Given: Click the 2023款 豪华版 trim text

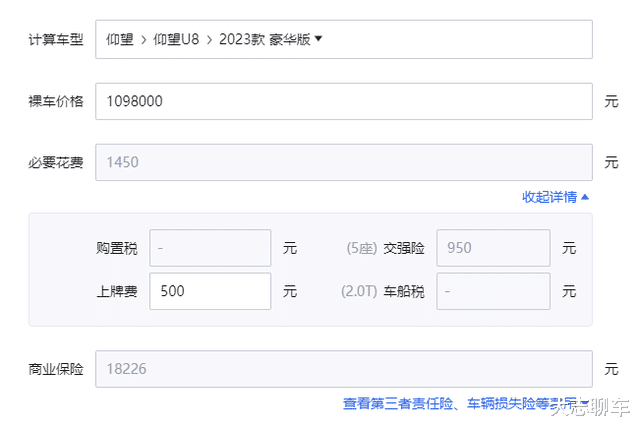Looking at the screenshot, I should click(267, 40).
